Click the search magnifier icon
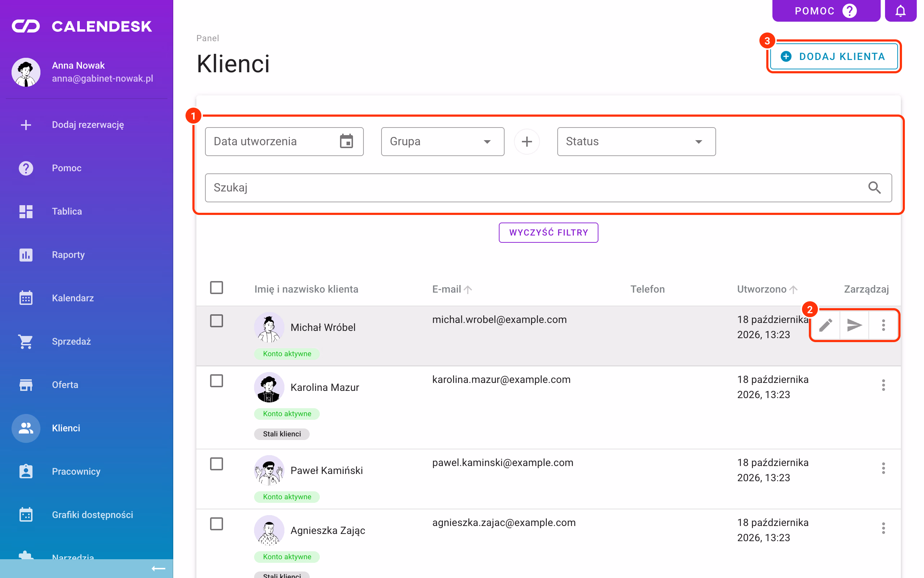This screenshot has width=924, height=578. coord(874,188)
